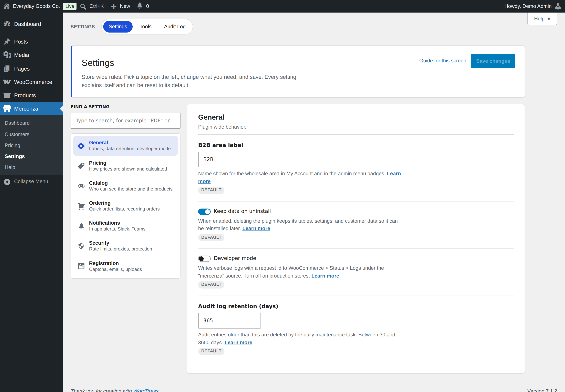Open Mercenza Dashboard submenu item
565x392 pixels.
tap(17, 123)
